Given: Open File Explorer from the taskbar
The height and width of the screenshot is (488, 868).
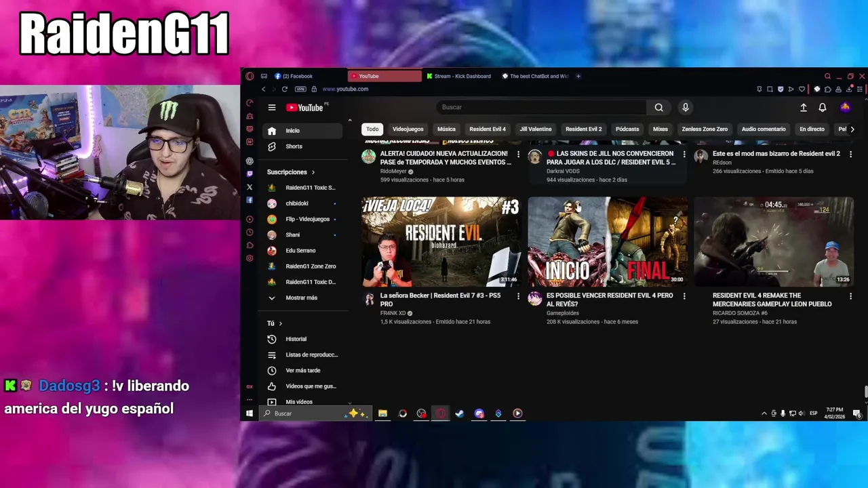Looking at the screenshot, I should [x=382, y=413].
